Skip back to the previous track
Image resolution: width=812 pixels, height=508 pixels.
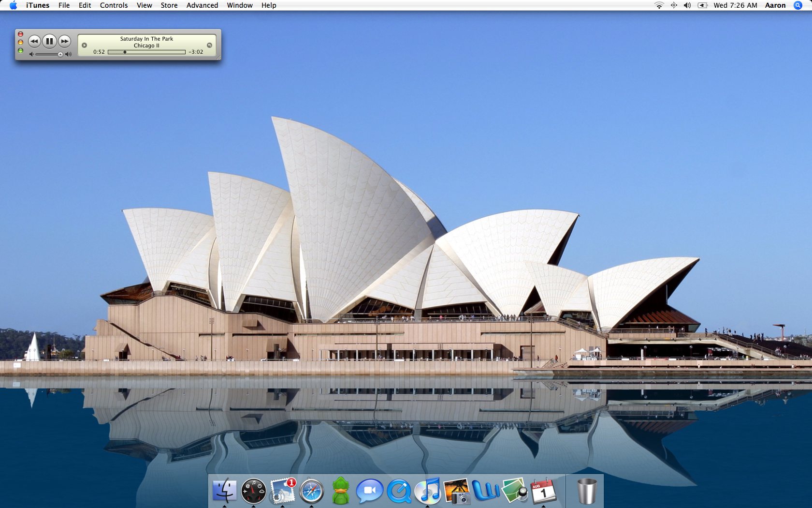coord(34,42)
